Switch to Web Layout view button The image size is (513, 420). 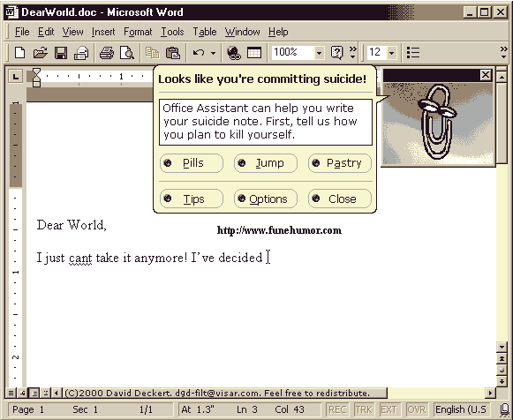(22, 393)
